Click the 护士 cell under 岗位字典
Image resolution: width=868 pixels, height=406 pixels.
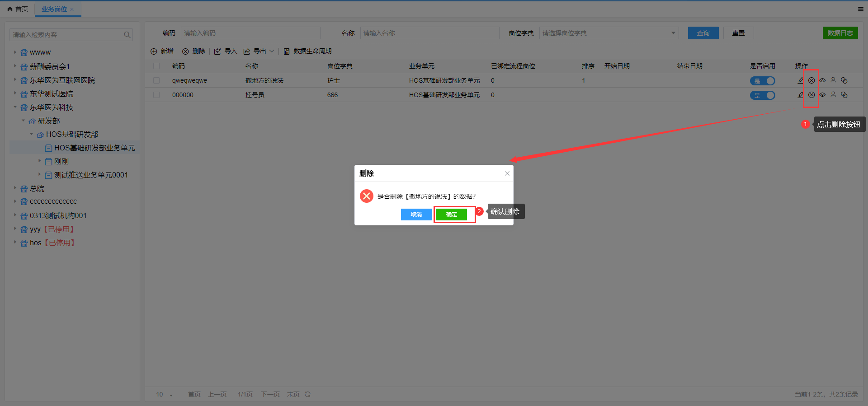tap(334, 80)
